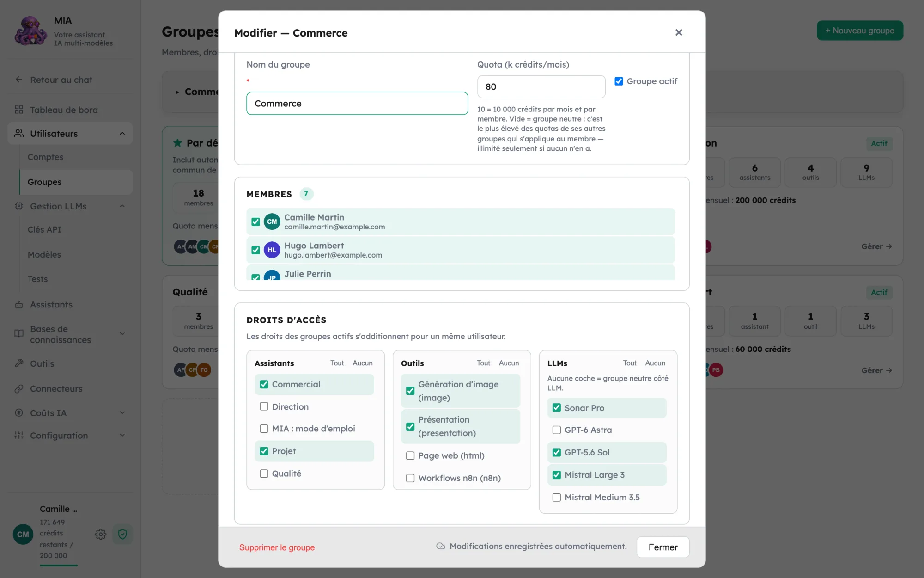The width and height of the screenshot is (924, 578).
Task: Click the Assistants robot icon
Action: 19,304
